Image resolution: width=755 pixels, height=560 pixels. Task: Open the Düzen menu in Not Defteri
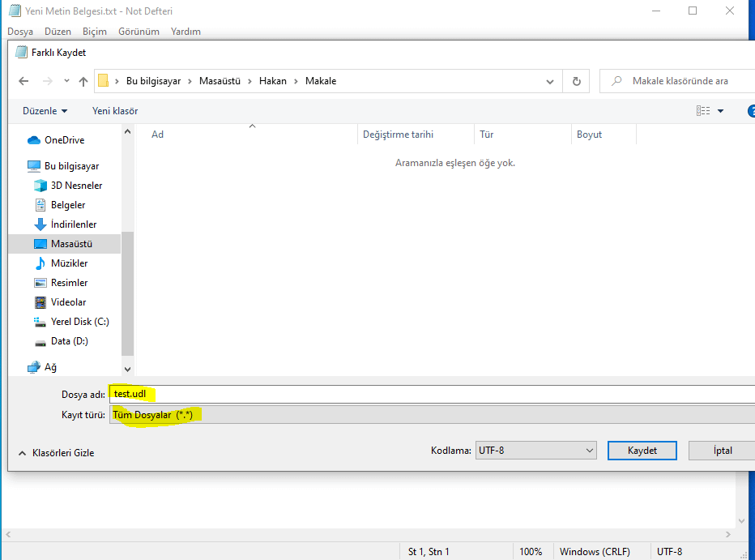tap(58, 32)
